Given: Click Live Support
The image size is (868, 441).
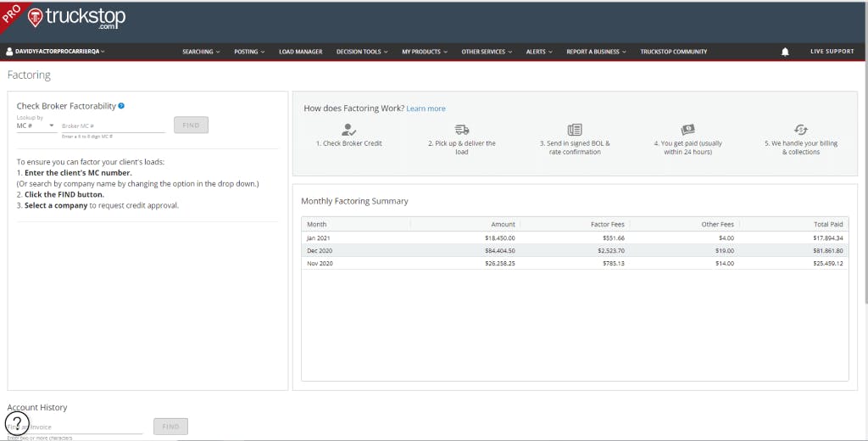Looking at the screenshot, I should tap(832, 52).
